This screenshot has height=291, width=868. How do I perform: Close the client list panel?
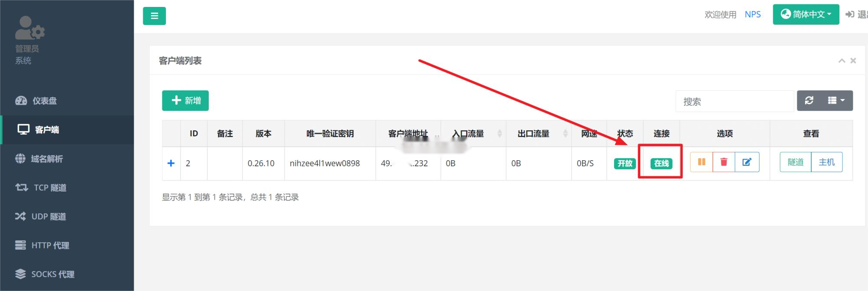tap(853, 61)
